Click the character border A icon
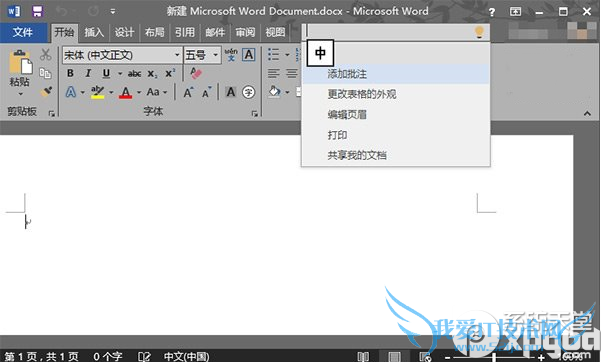Viewport: 601px width, 362px height. (249, 55)
